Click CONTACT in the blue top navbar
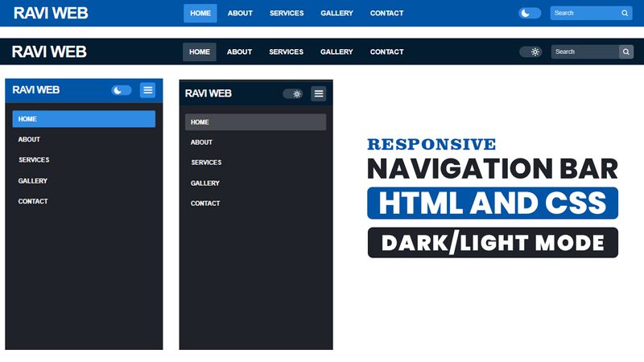This screenshot has width=644, height=362. [386, 13]
